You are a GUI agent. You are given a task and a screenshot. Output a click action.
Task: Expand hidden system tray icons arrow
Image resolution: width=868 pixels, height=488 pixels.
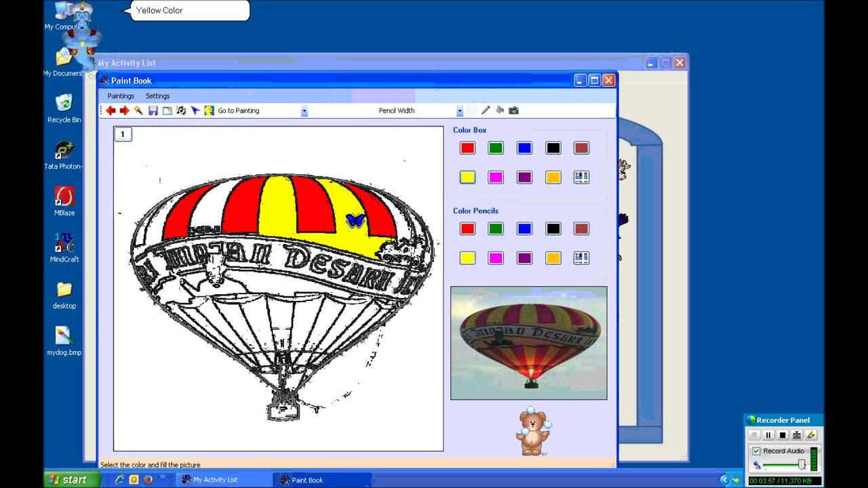tap(724, 480)
